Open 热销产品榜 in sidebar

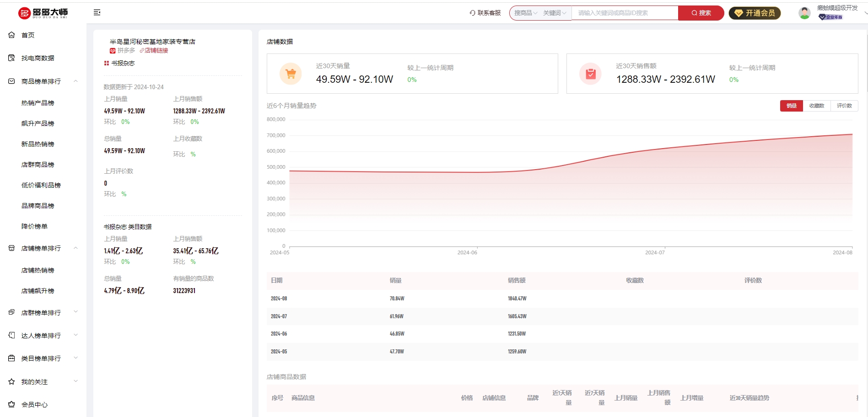pos(38,103)
